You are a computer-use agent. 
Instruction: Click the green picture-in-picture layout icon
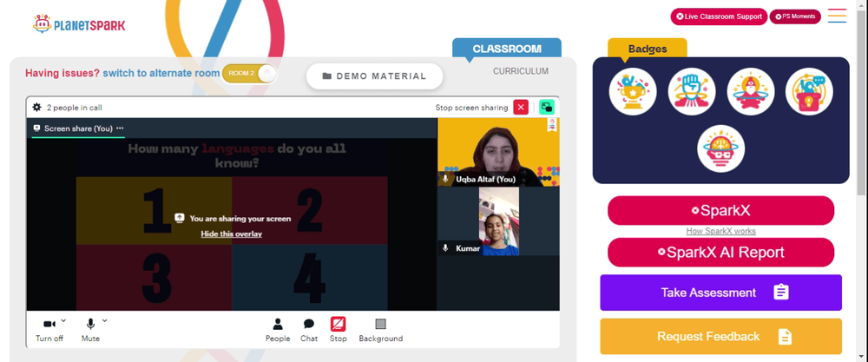point(547,108)
